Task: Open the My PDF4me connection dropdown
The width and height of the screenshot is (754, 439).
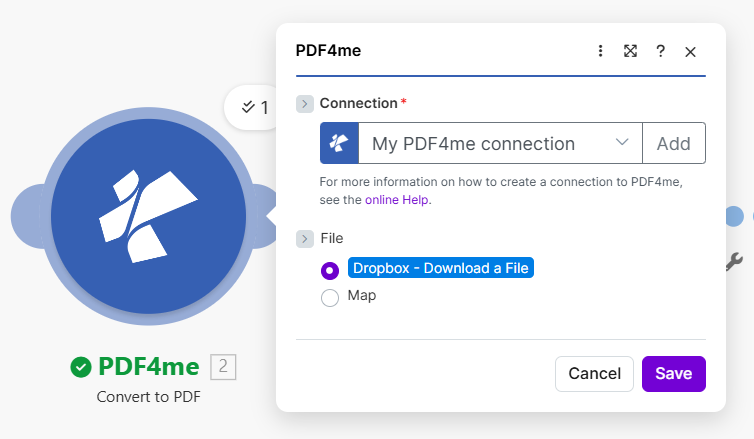Action: tap(500, 143)
